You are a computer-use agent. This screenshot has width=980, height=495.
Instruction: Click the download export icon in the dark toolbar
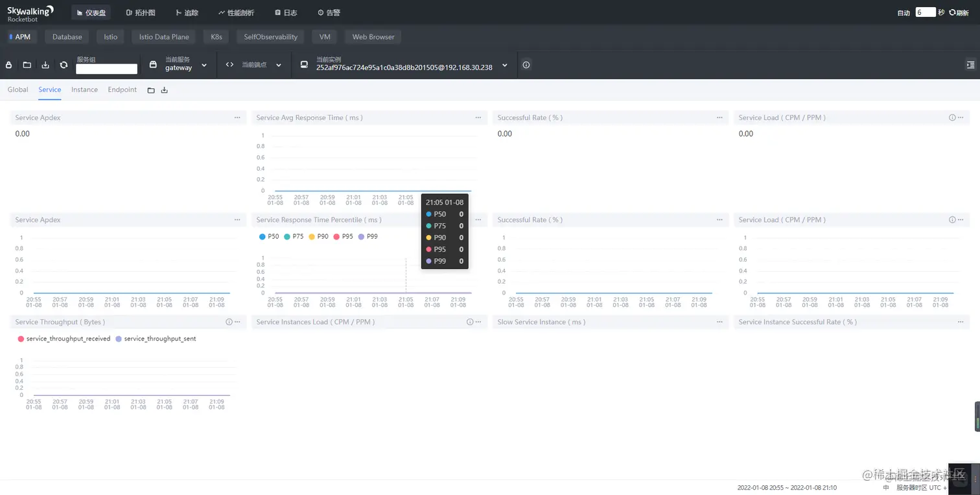point(45,65)
